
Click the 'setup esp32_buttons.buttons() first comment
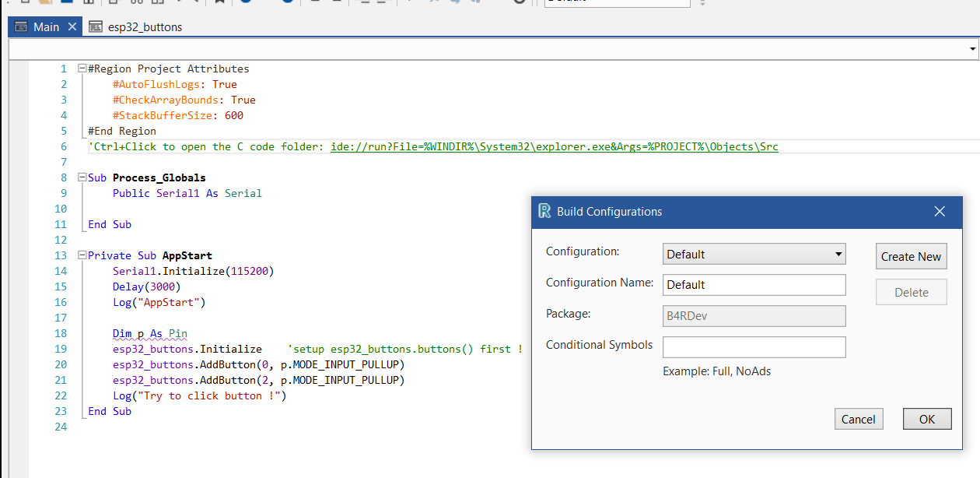pos(405,349)
